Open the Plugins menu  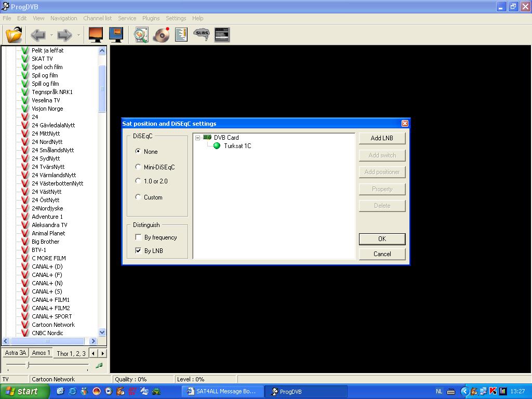pyautogui.click(x=151, y=18)
